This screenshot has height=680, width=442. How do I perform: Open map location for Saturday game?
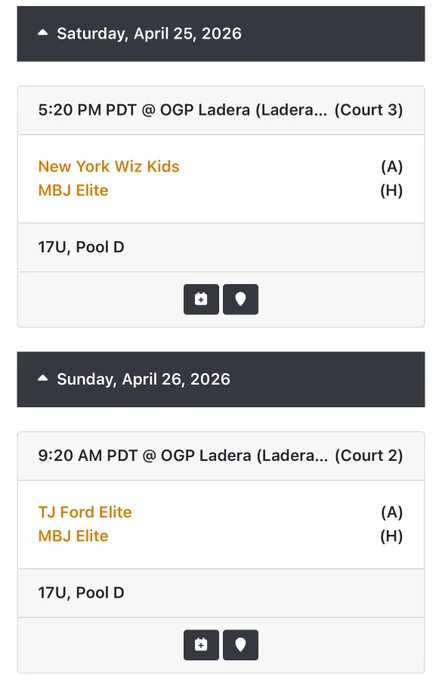pyautogui.click(x=241, y=299)
